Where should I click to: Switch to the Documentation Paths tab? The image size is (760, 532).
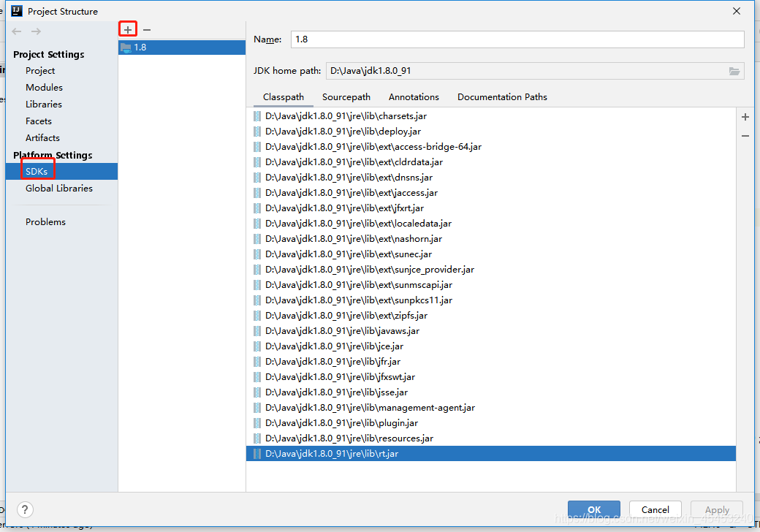502,97
